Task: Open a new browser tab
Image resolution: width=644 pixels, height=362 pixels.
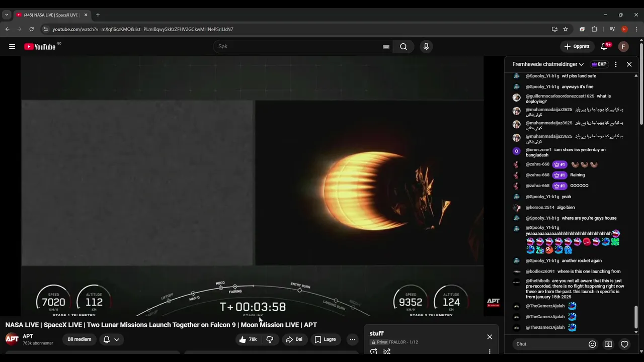Action: tap(98, 15)
